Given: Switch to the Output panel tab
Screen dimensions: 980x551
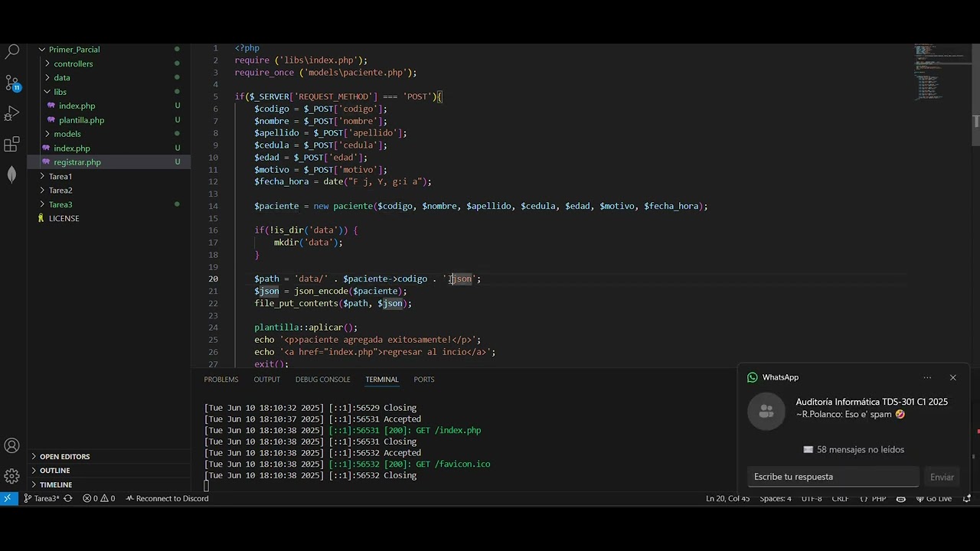Looking at the screenshot, I should 267,380.
